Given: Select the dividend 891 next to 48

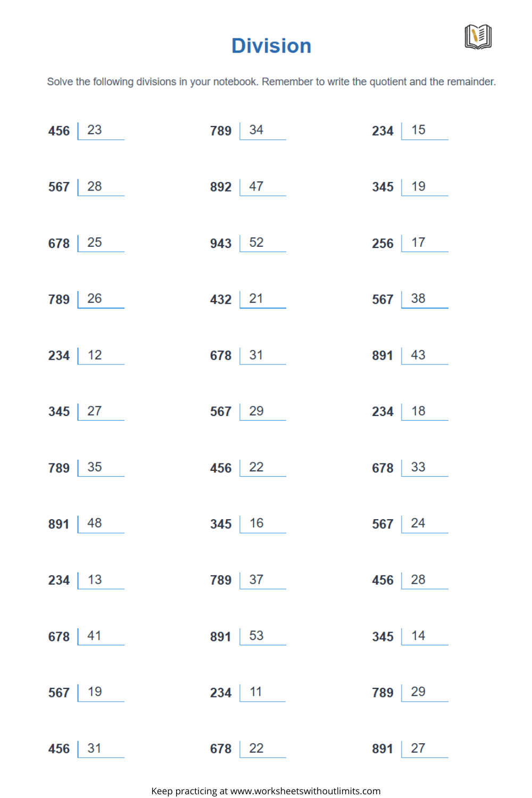Looking at the screenshot, I should (59, 524).
